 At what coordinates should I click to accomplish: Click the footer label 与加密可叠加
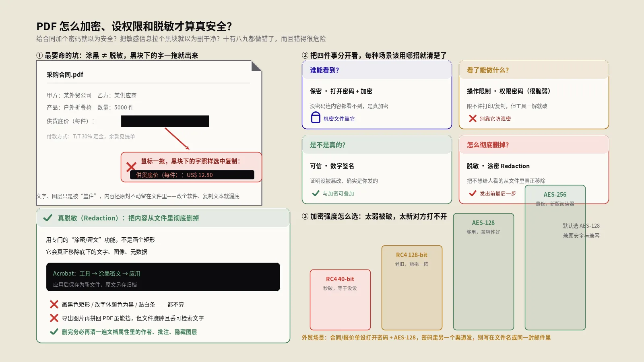(x=338, y=193)
